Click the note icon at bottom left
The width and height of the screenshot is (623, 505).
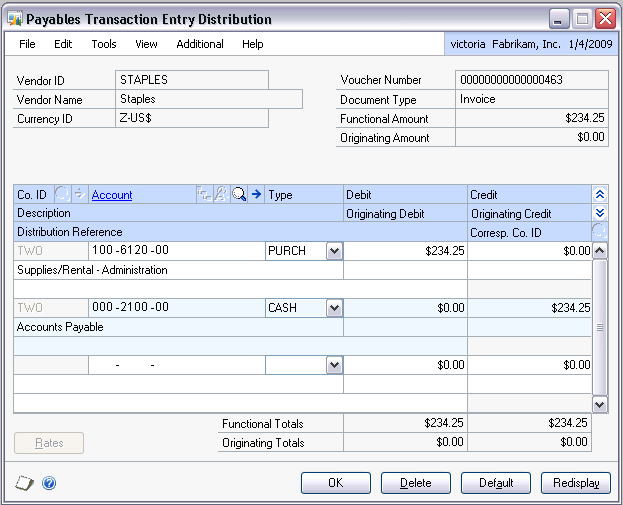24,483
